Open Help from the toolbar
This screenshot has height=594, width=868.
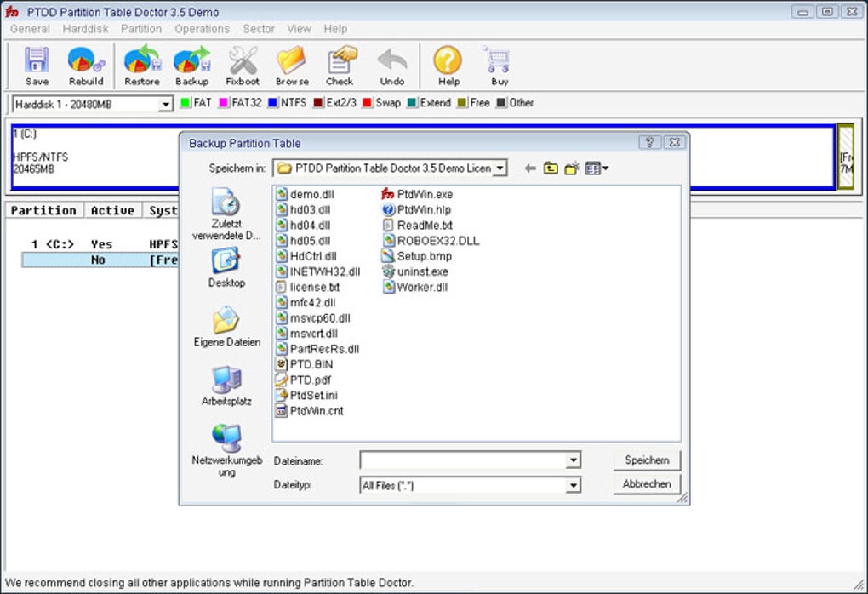point(448,66)
